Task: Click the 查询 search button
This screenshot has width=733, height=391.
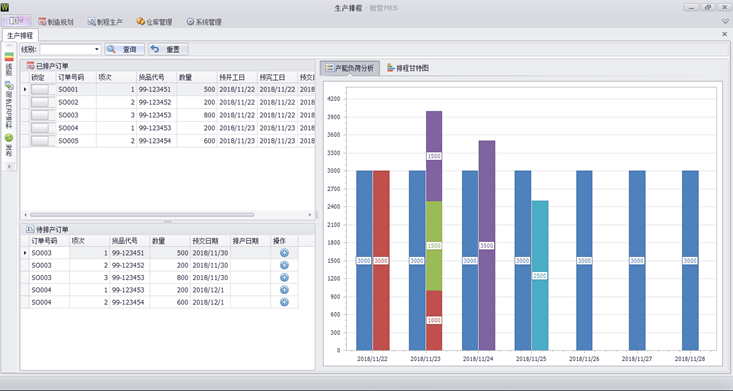Action: pos(124,49)
